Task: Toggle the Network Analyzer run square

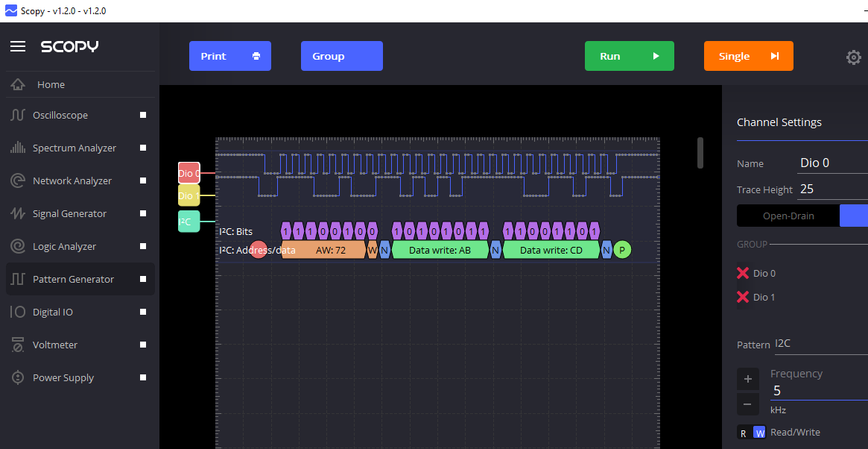Action: (x=143, y=180)
